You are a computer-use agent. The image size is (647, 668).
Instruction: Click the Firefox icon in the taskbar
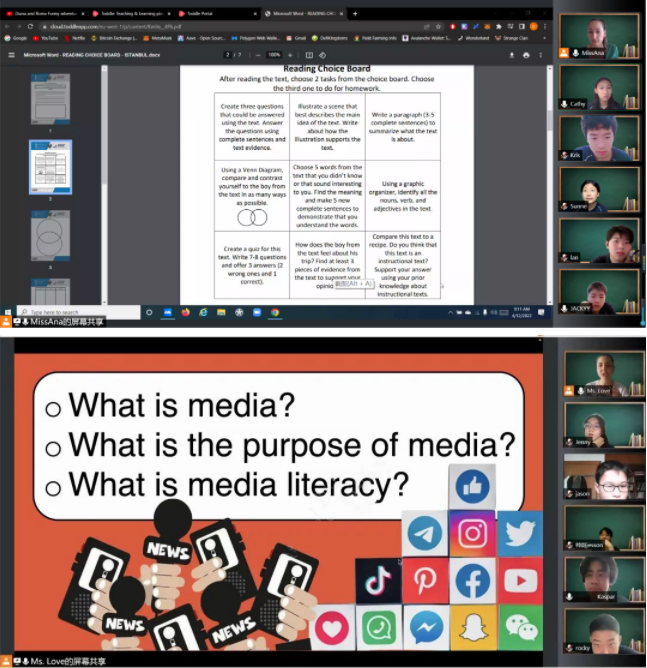(185, 312)
